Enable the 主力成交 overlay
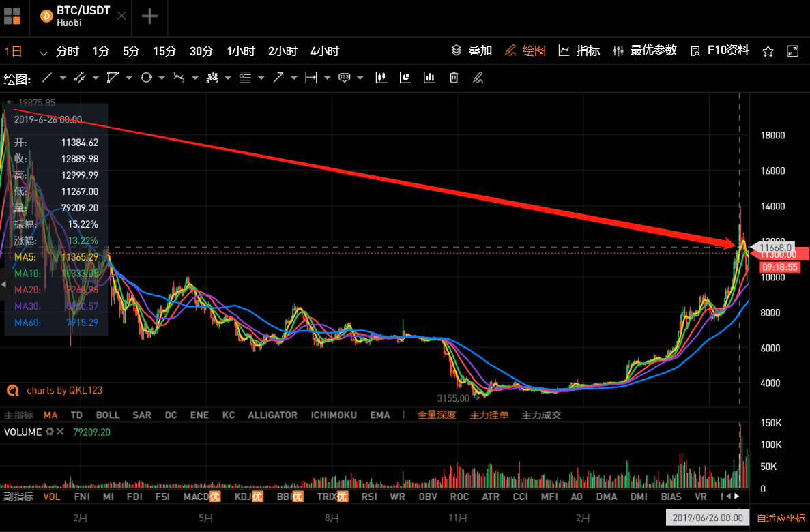The image size is (810, 532). coord(541,415)
